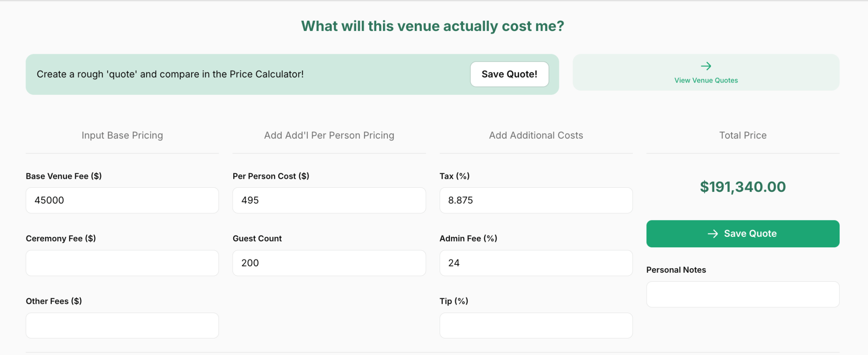
Task: Click the empty Tip percentage field
Action: (536, 325)
